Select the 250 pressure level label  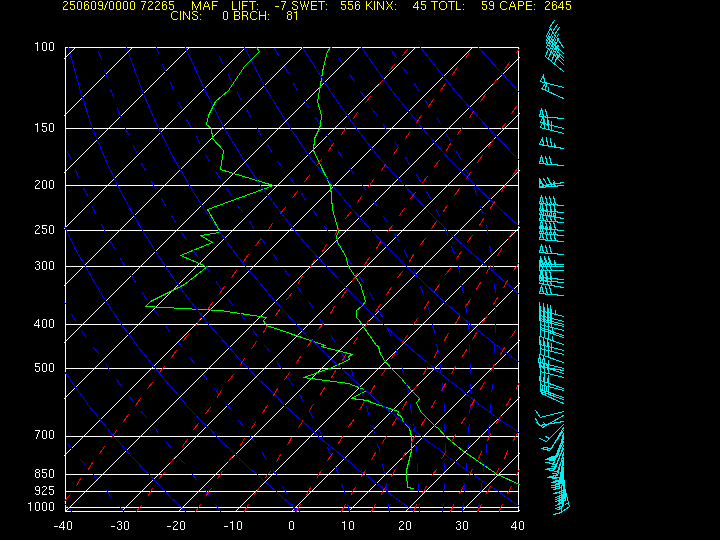tap(45, 230)
